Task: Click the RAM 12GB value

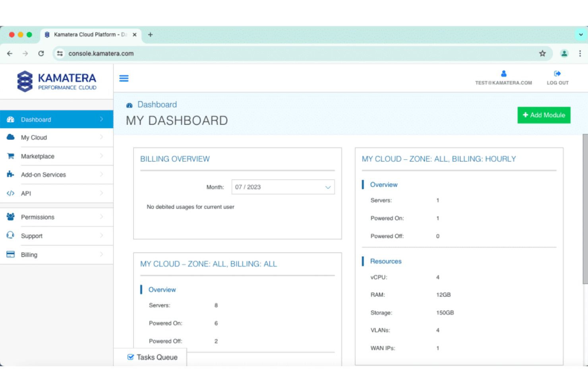Action: click(443, 295)
